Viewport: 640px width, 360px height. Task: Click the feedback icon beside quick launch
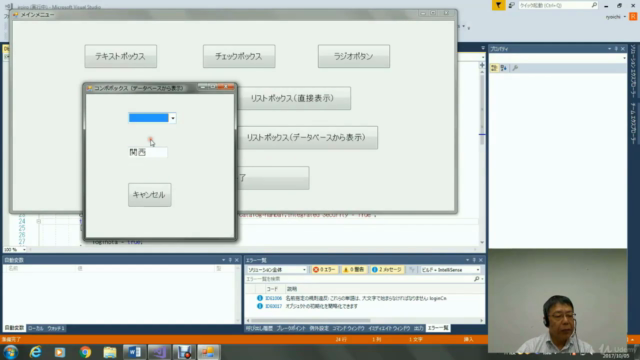coord(511,5)
